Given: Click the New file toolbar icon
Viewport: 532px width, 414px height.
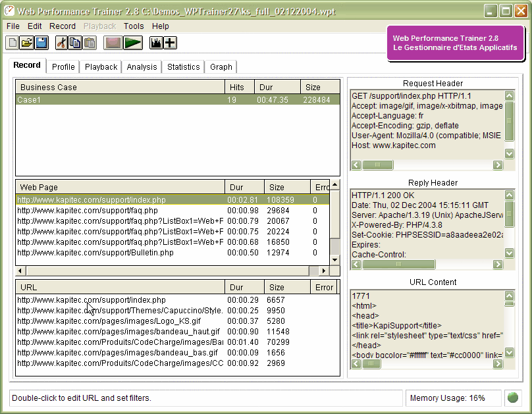Looking at the screenshot, I should point(13,43).
